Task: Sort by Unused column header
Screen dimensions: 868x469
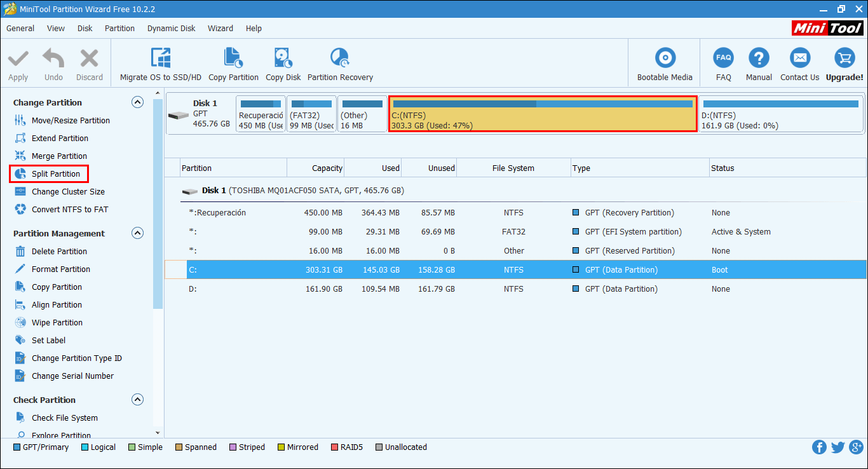Action: (429, 168)
